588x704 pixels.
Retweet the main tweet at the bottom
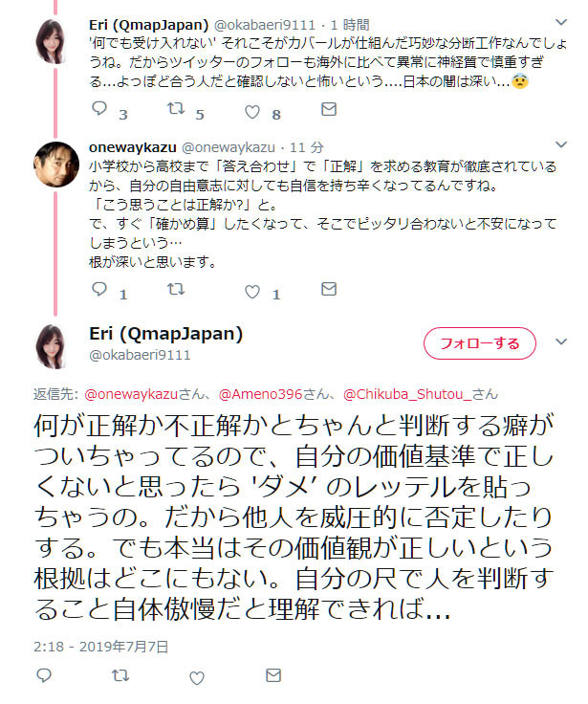(120, 674)
